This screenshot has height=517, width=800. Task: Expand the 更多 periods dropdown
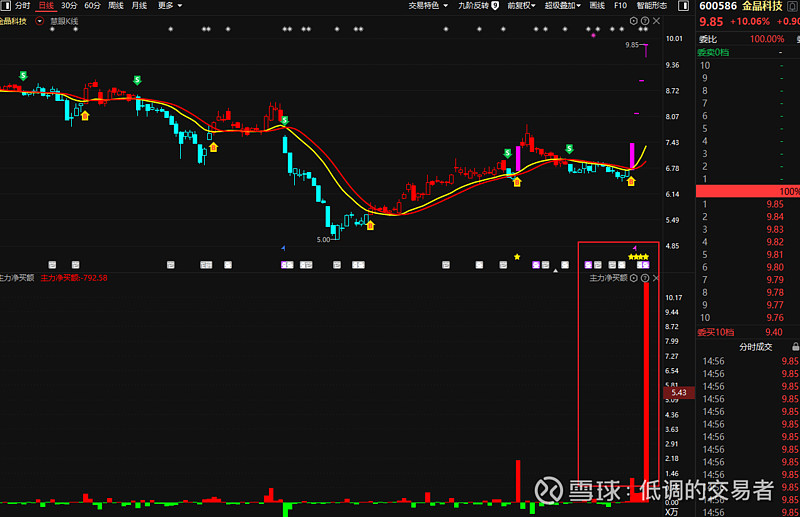click(x=170, y=6)
